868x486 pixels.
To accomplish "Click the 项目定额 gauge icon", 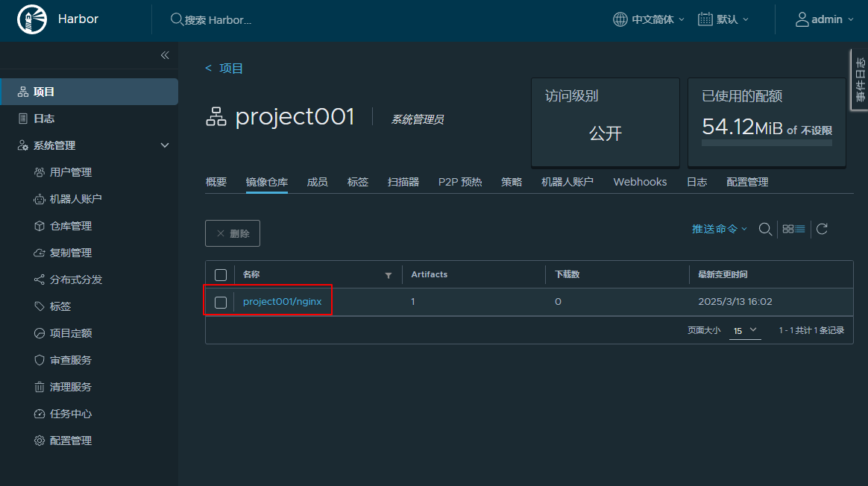I will pyautogui.click(x=40, y=333).
